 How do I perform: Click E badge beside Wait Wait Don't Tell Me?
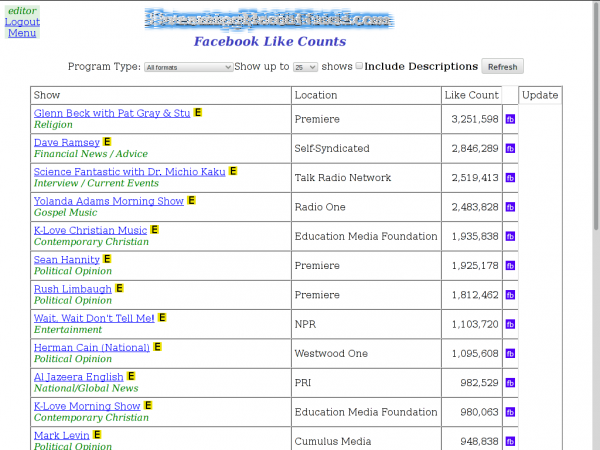click(162, 318)
